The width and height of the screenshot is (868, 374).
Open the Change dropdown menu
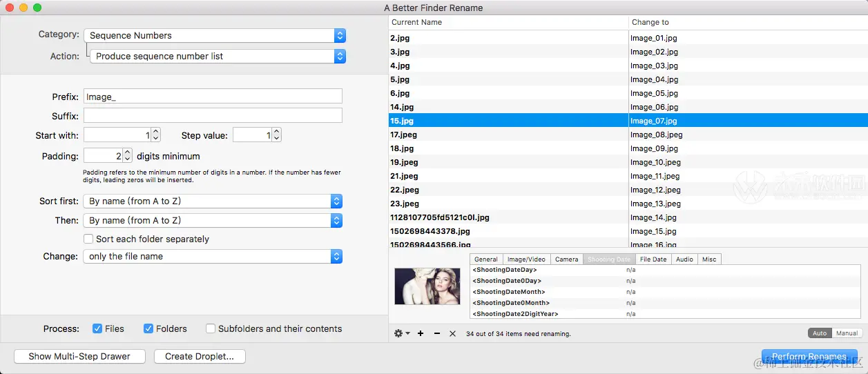coord(213,256)
